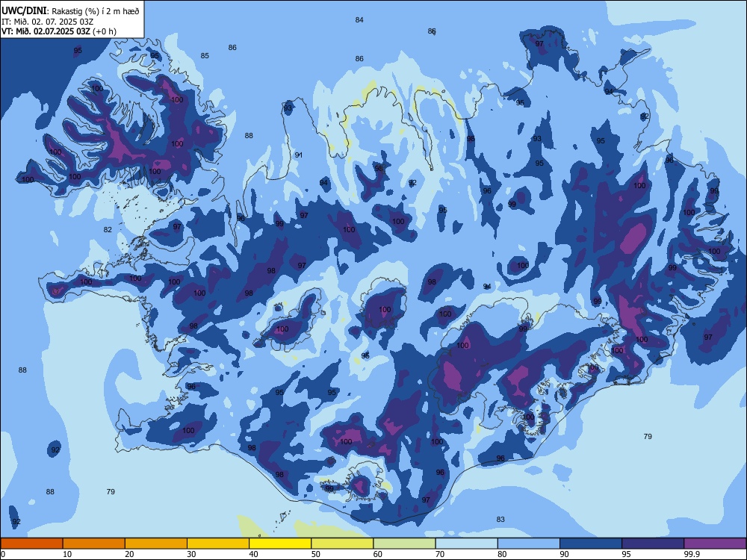Image resolution: width=747 pixels, height=560 pixels.
Task: Click the value 84 on the map
Action: click(x=359, y=19)
